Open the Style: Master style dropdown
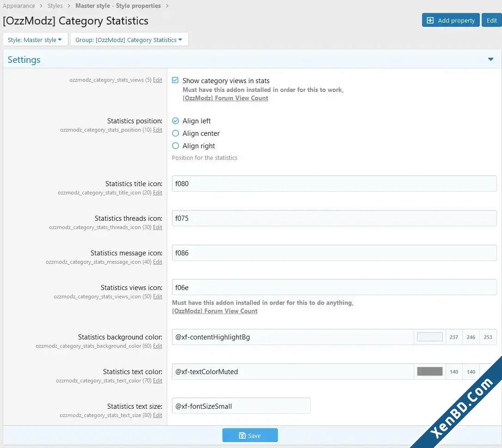Viewport: 502px width, 448px height. click(x=35, y=40)
